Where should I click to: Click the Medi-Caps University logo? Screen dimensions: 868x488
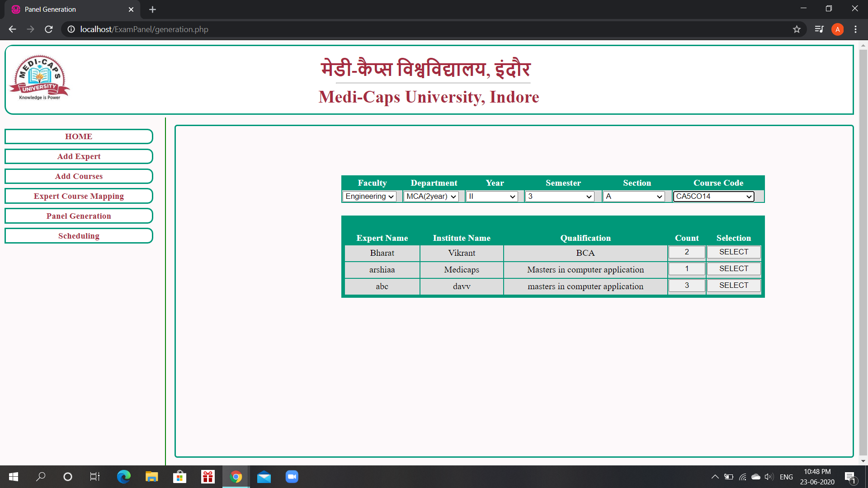[40, 78]
